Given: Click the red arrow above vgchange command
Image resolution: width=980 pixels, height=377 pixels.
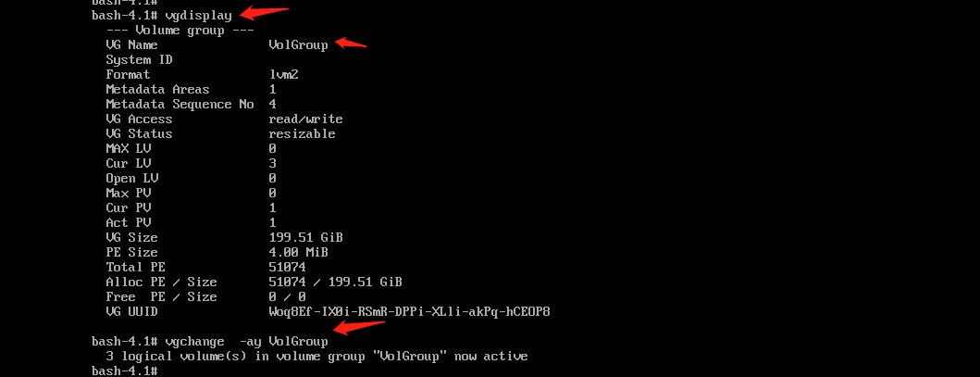Looking at the screenshot, I should pyautogui.click(x=359, y=326).
